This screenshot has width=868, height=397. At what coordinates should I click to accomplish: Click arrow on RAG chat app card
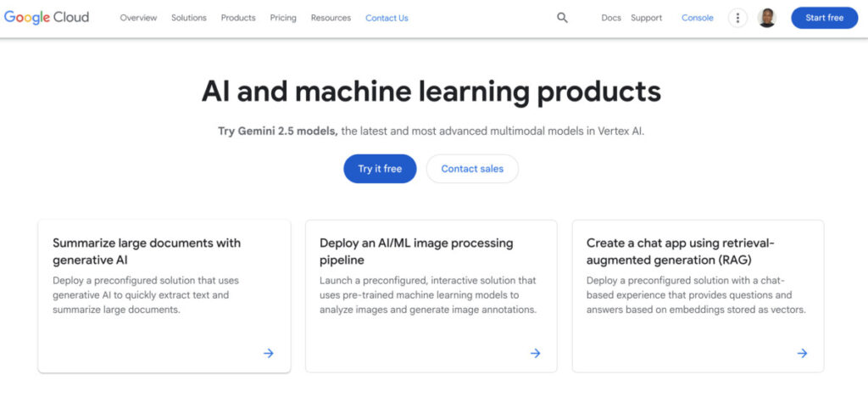click(802, 353)
